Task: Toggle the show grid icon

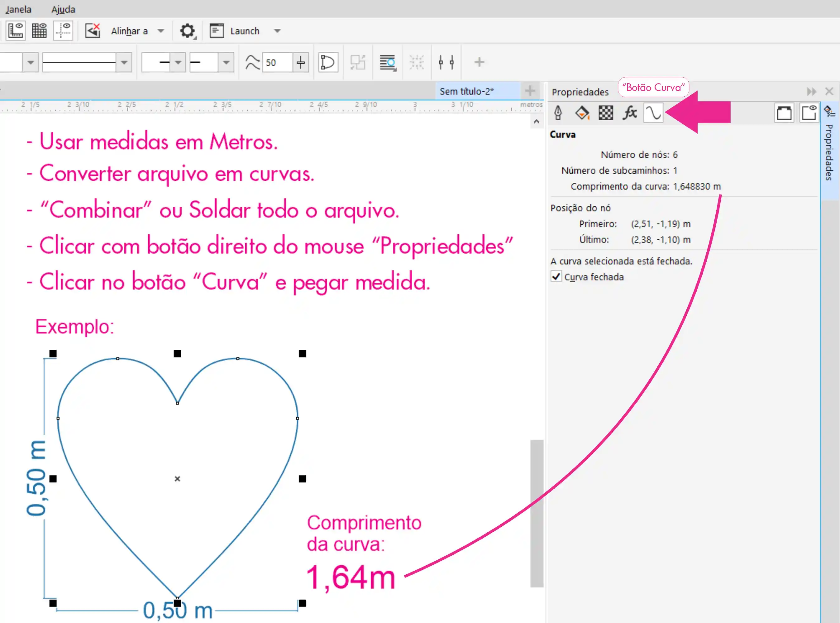Action: [39, 31]
